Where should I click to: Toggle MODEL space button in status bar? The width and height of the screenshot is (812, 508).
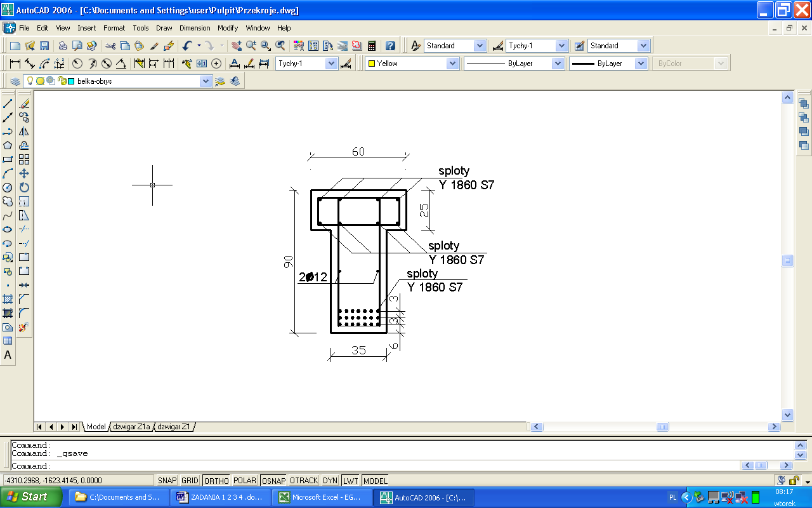(x=375, y=481)
